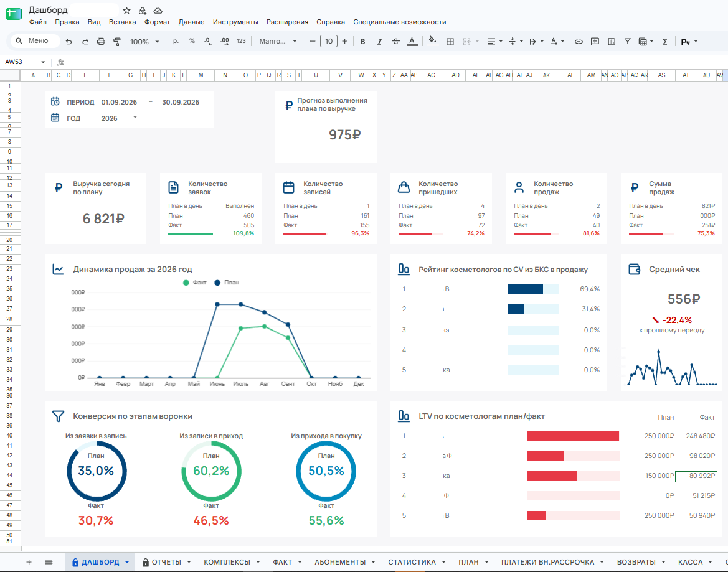Decrease the font size with minus button
The image size is (728, 572).
(313, 41)
